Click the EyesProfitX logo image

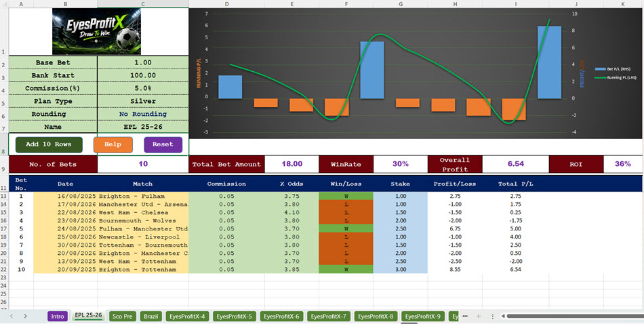96,32
